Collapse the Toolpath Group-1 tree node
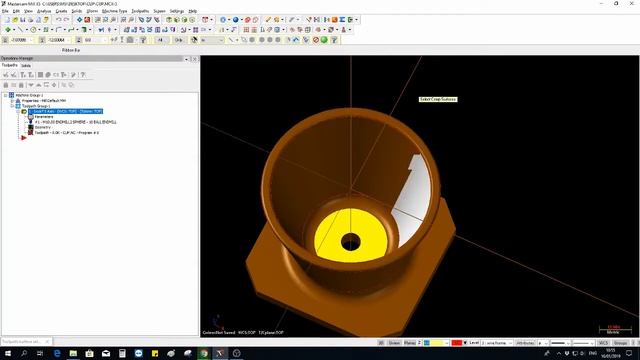 tap(12, 106)
